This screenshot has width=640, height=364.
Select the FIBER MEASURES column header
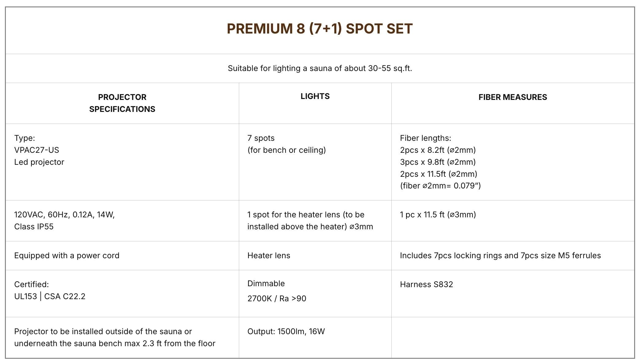[512, 97]
